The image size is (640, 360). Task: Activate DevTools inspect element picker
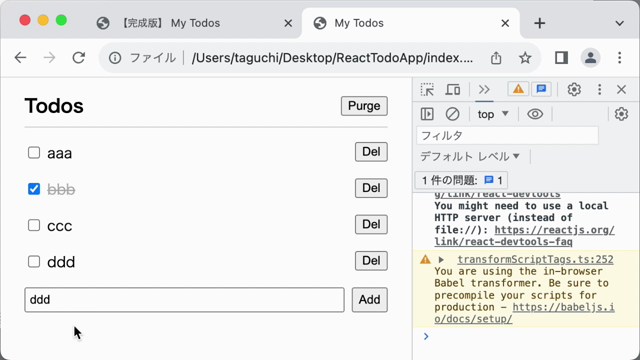click(x=427, y=89)
